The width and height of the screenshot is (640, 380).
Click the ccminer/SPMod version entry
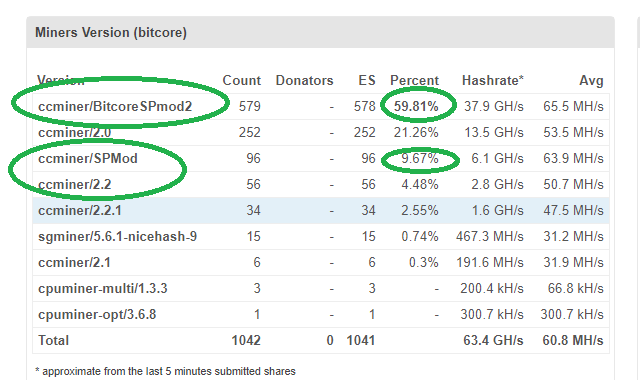88,158
